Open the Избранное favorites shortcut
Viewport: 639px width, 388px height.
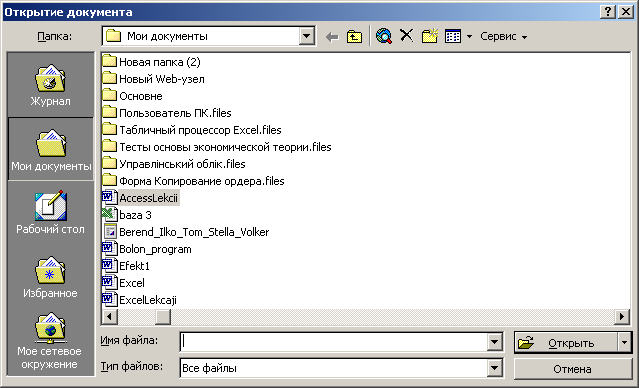point(50,277)
